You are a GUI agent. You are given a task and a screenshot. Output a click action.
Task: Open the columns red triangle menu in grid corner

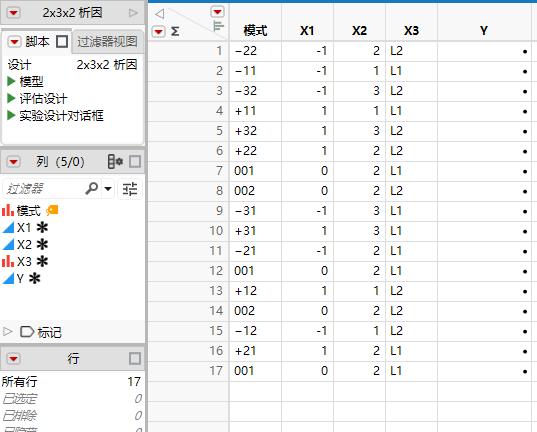pos(217,12)
